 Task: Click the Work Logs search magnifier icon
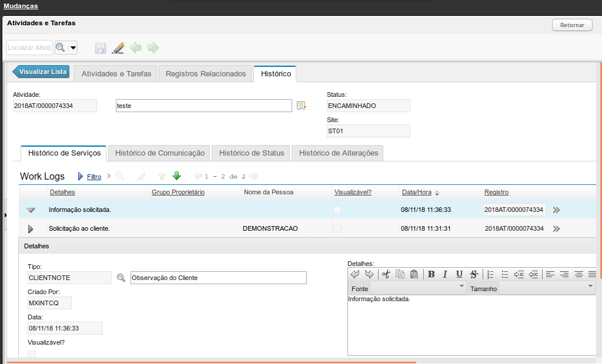pos(120,176)
